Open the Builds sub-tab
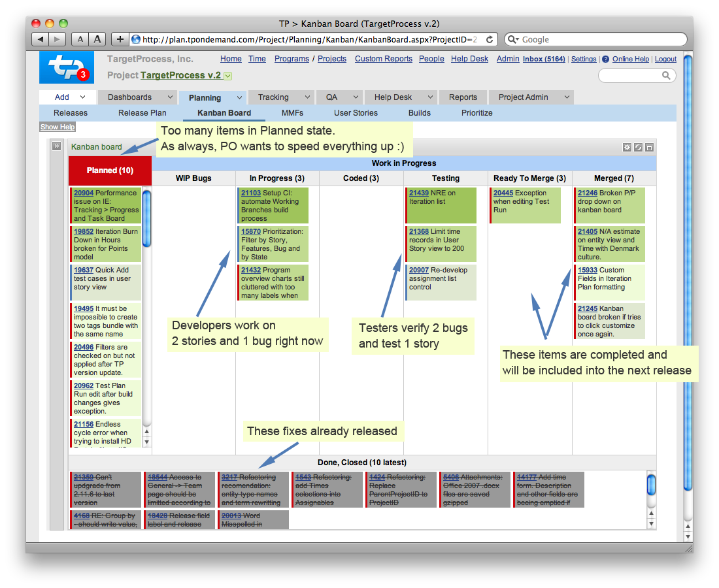Screen dimensions: 719x588 pos(420,113)
